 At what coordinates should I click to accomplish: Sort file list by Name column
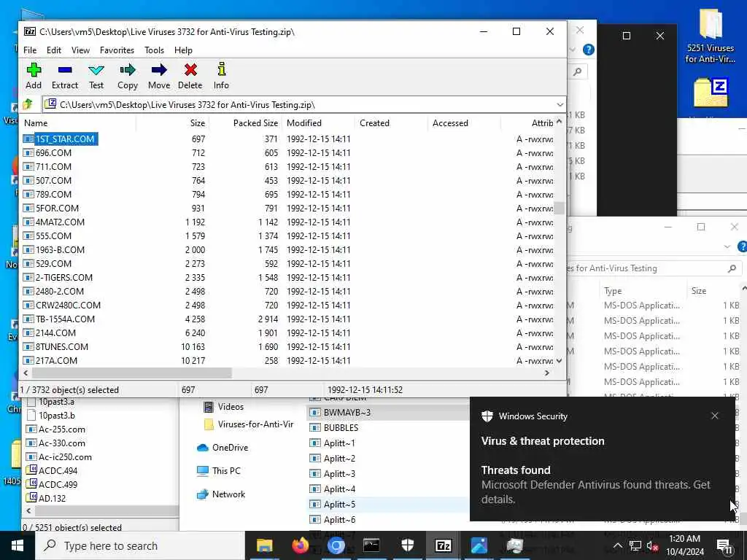click(79, 122)
